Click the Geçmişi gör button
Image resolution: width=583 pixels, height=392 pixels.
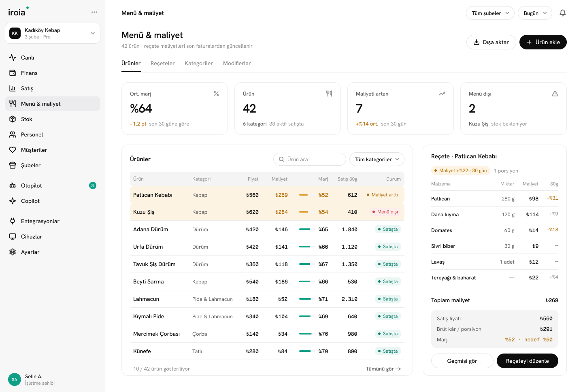pos(462,361)
